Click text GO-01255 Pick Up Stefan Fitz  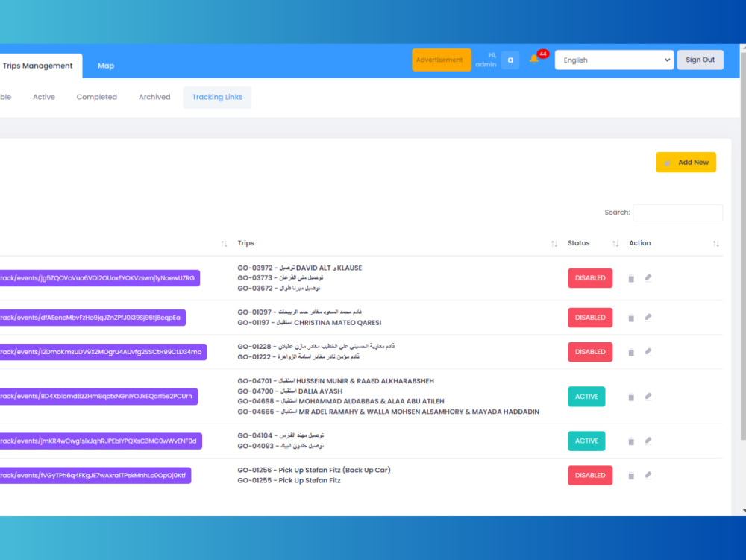[289, 481]
